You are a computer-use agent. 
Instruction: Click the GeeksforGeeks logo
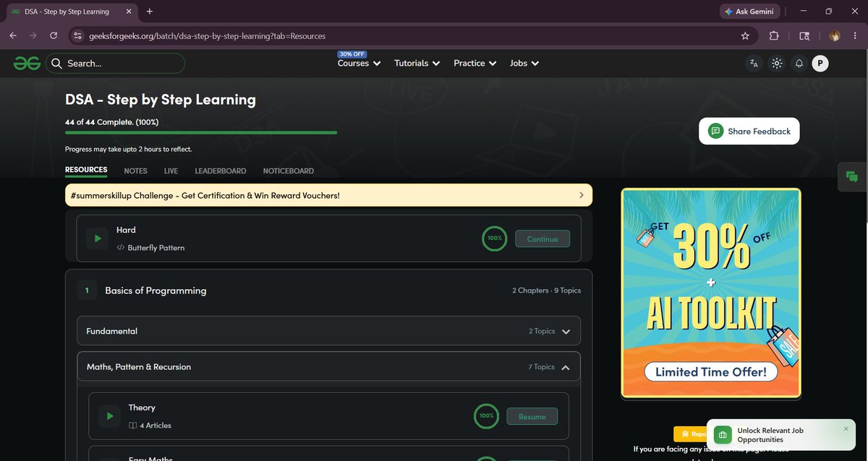(27, 64)
